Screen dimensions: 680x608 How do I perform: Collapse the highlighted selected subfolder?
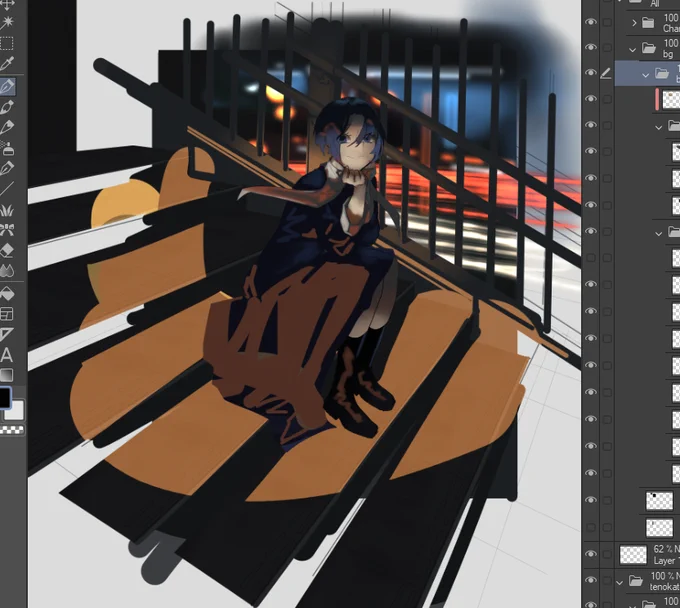(x=645, y=75)
